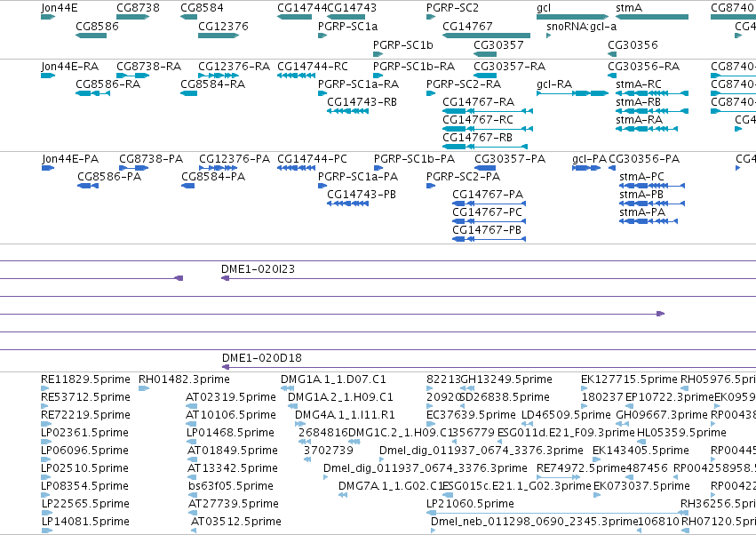Click EST LP21060.5prime
Image resolution: width=756 pixels, height=535 pixels.
(470, 504)
